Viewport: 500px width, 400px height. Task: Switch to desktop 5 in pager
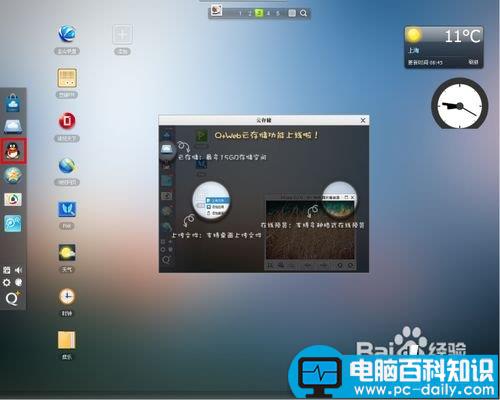click(x=278, y=13)
